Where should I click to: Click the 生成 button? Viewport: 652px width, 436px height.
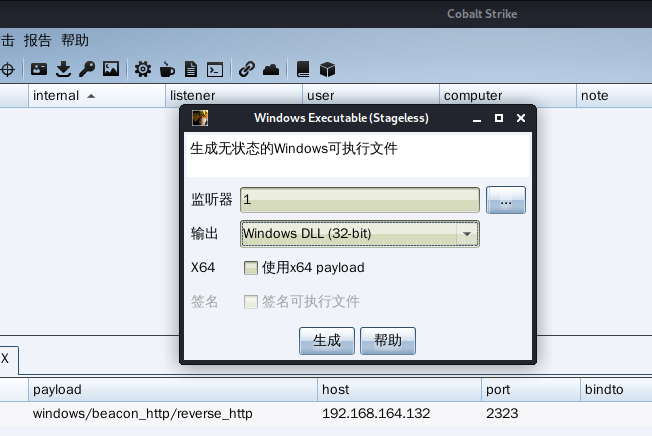pyautogui.click(x=327, y=341)
